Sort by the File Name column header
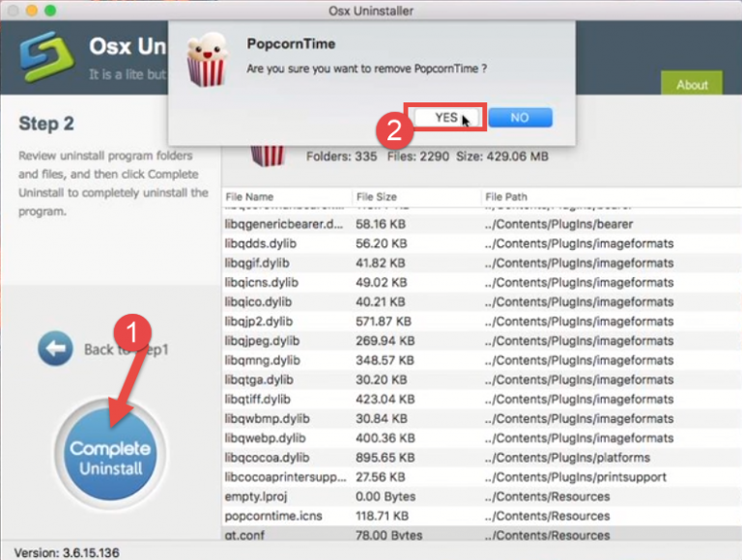 tap(286, 197)
